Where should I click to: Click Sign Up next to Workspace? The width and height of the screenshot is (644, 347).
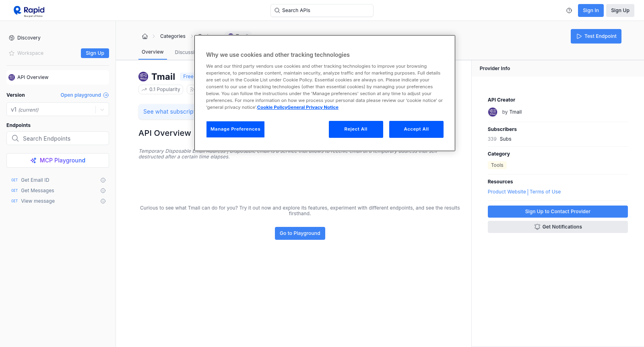click(x=95, y=53)
